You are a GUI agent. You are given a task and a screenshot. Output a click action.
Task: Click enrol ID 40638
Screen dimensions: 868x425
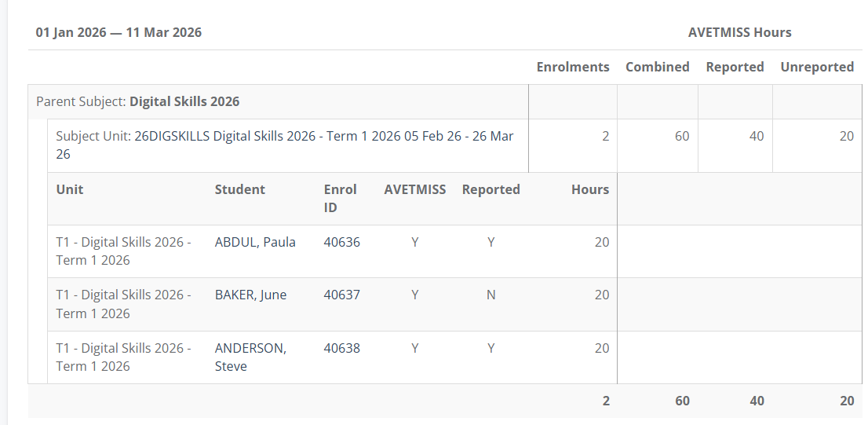[341, 348]
